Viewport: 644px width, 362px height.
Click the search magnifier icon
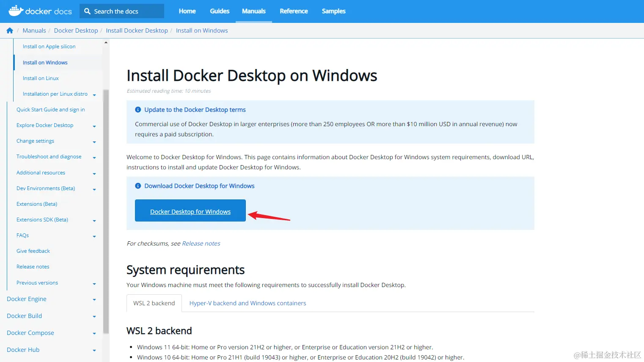click(87, 11)
